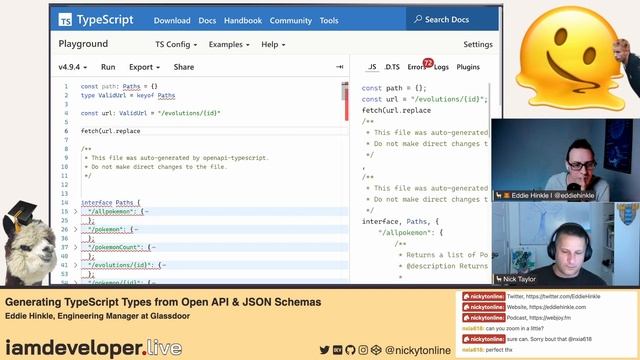This screenshot has width=640, height=360.
Task: Expand the folded "/pokemon" block on line 26
Action: [76, 229]
